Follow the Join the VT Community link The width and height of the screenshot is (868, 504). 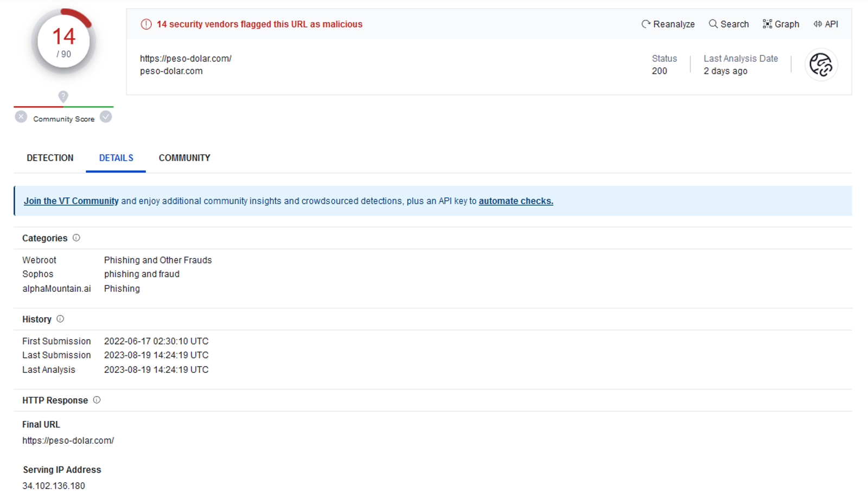click(x=71, y=201)
